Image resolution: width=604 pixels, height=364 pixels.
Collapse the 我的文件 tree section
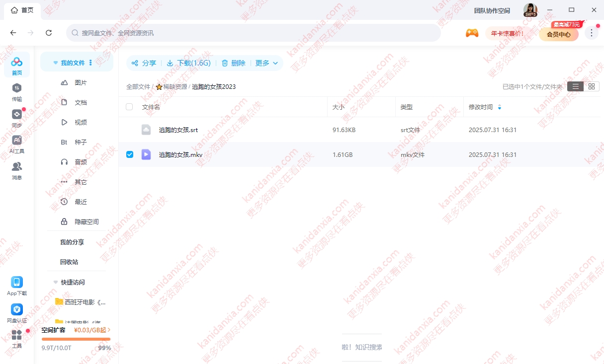(x=56, y=63)
